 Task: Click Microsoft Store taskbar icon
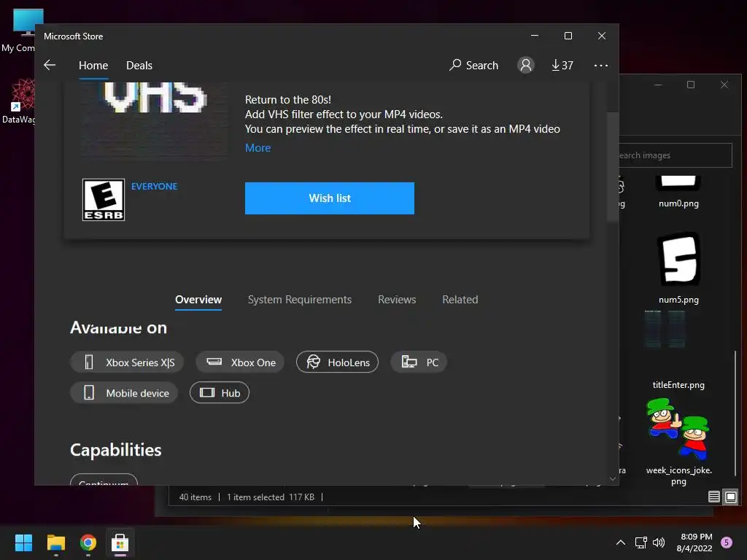click(x=120, y=542)
